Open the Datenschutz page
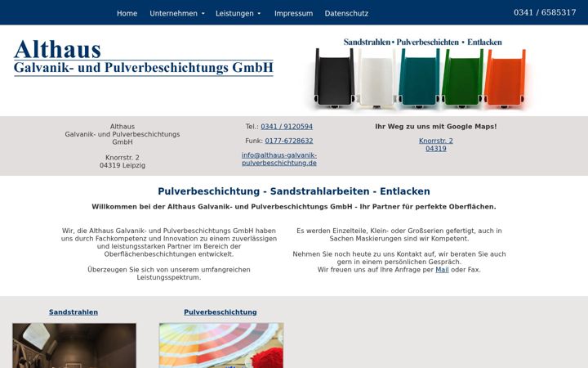 (x=346, y=14)
